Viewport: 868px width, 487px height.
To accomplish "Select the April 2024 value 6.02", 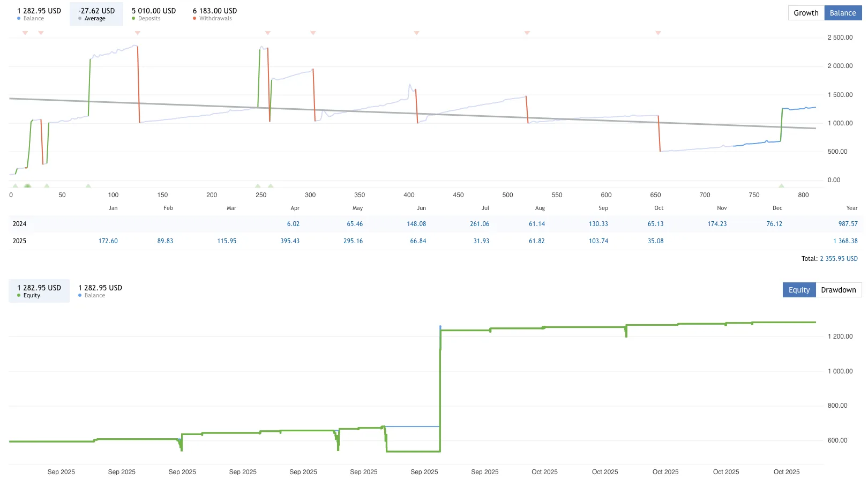I will point(293,223).
